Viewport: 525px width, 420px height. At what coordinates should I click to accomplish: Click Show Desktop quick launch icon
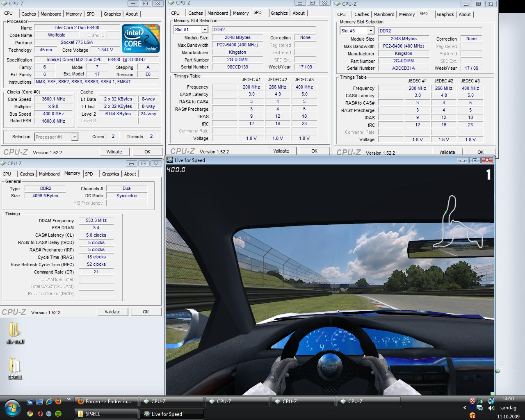click(x=39, y=402)
